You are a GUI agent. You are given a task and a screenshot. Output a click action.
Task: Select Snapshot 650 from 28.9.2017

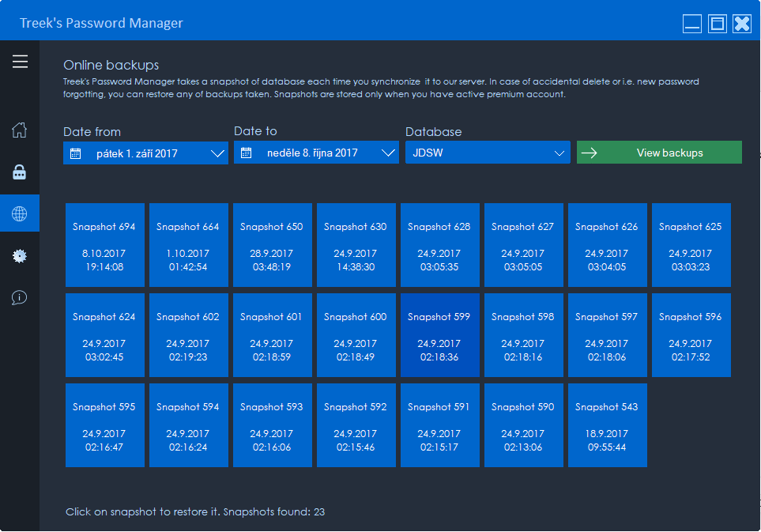point(273,245)
